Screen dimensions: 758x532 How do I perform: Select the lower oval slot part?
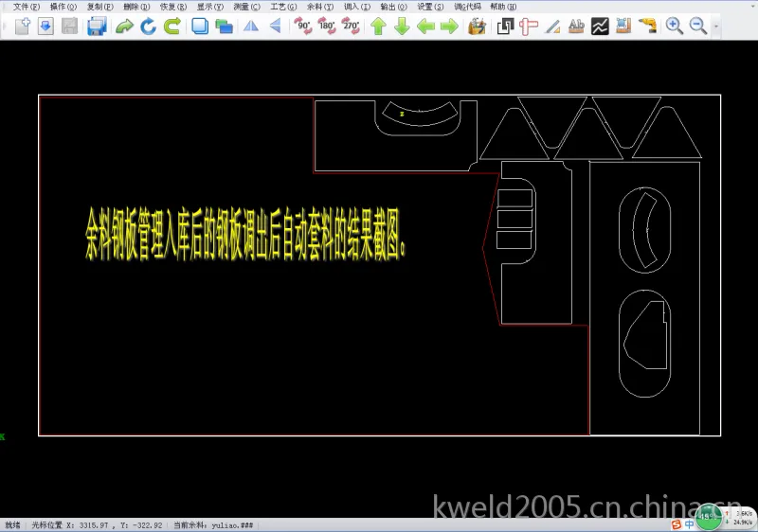(644, 344)
